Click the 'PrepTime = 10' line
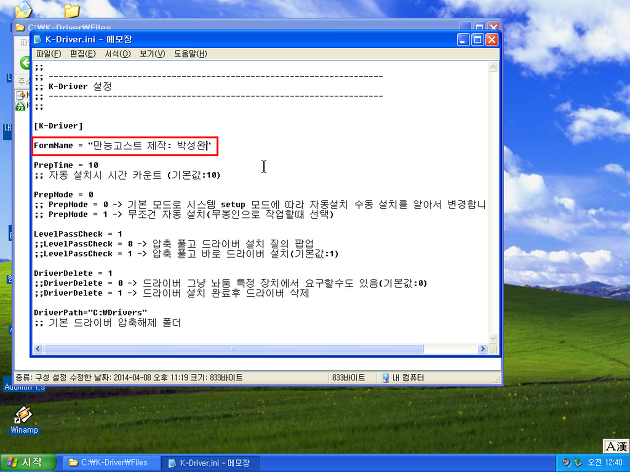This screenshot has width=630, height=472. pos(66,165)
